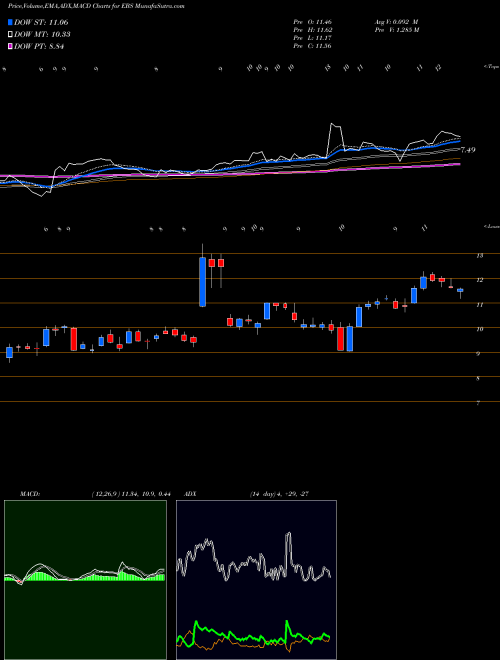Click the 11 price axis label
This screenshot has width=500, height=660.
[x=479, y=305]
